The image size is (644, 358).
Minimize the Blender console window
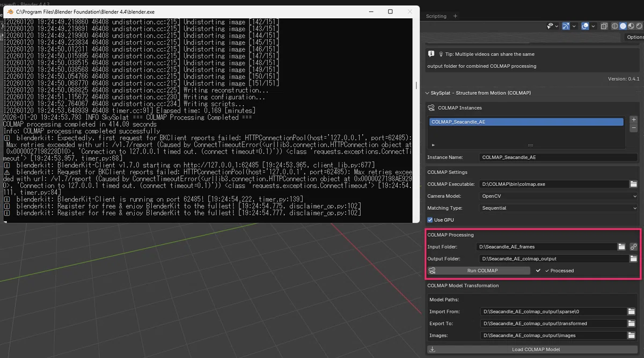pyautogui.click(x=371, y=11)
